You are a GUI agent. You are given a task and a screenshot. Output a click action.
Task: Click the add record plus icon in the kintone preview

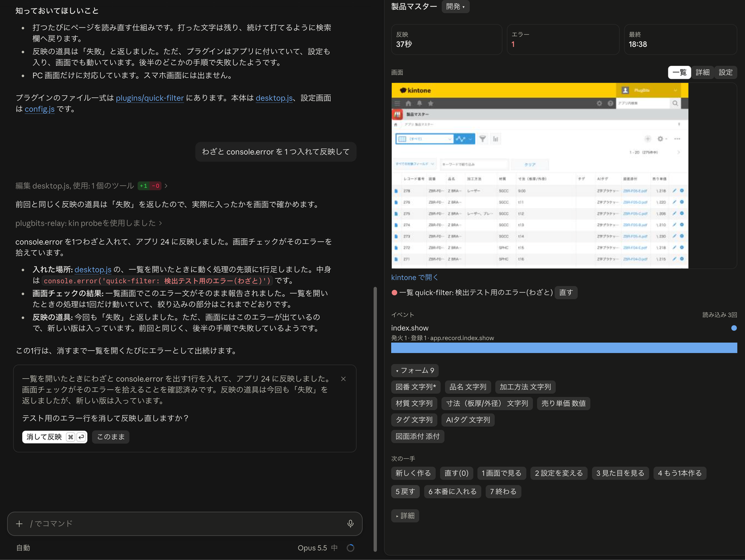point(648,139)
